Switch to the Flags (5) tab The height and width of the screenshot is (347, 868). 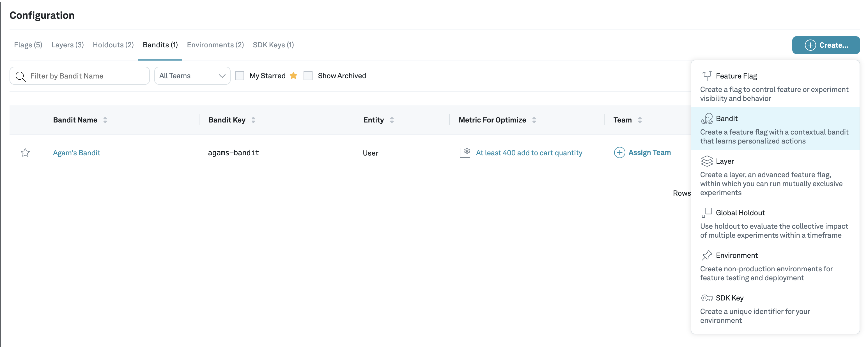tap(28, 45)
